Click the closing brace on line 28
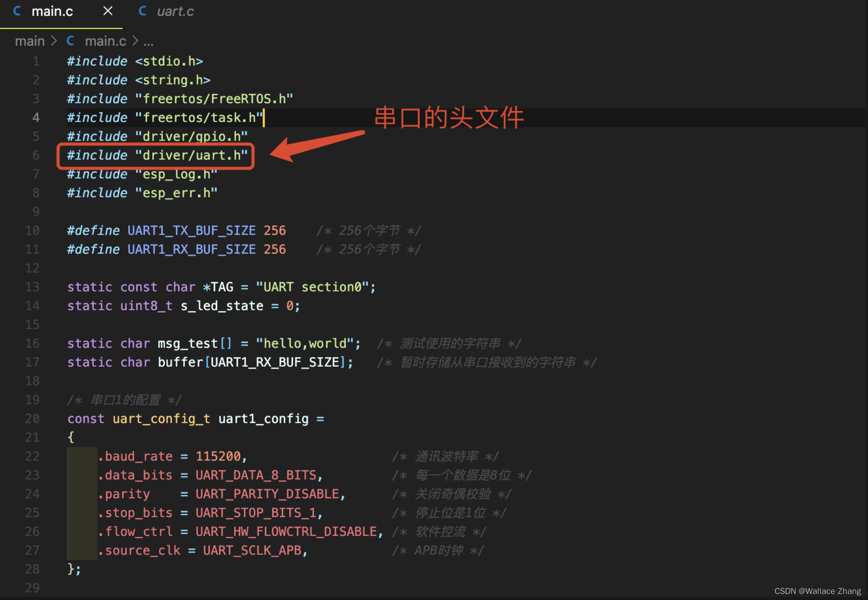 (x=71, y=569)
